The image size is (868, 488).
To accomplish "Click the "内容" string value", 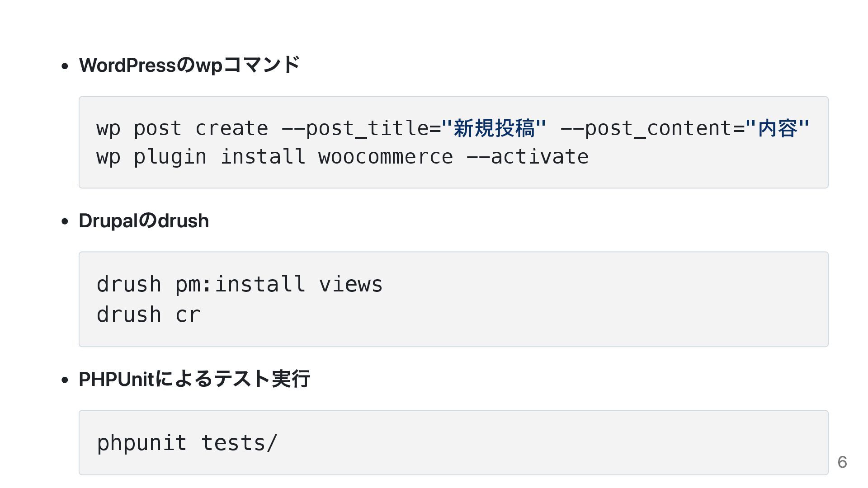I will click(x=778, y=128).
